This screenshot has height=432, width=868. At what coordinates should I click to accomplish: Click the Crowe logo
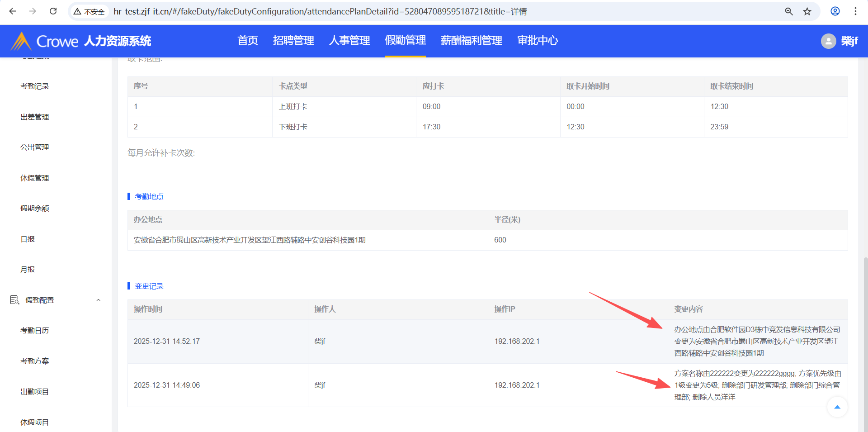(44, 41)
